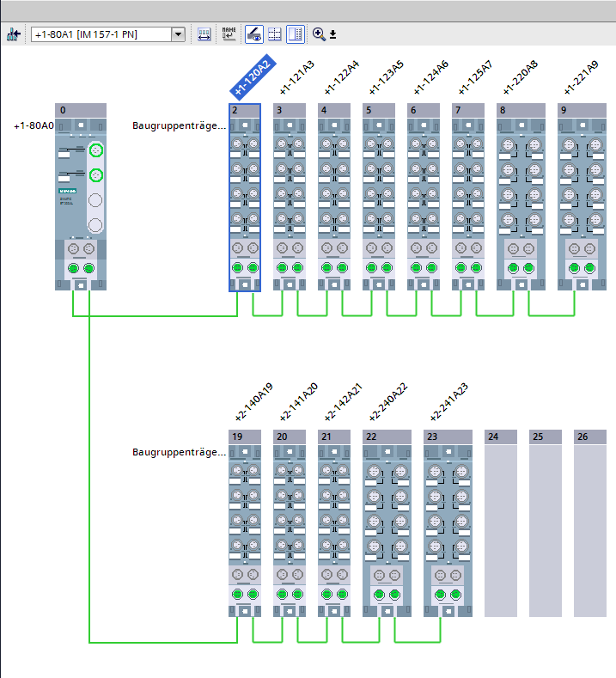
Task: Click the show address labels icon
Action: coord(204,34)
